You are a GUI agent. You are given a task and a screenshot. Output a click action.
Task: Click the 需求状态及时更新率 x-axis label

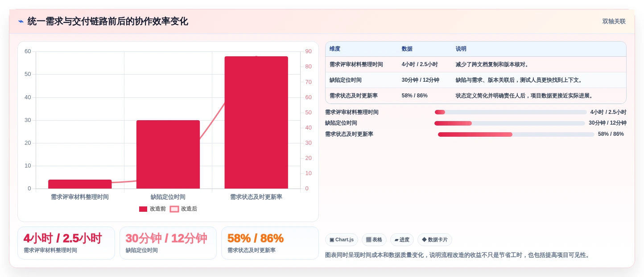(256, 197)
